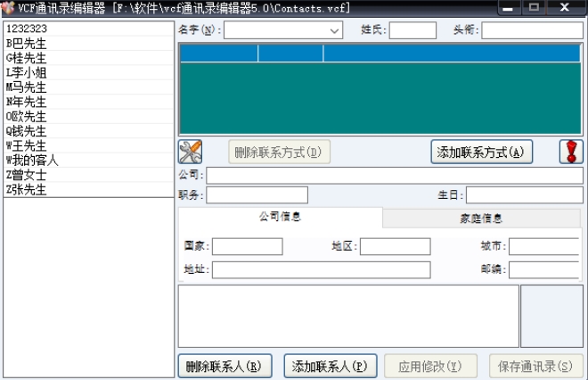Viewport: 588px width, 380px height.
Task: Click the middle column header of contact-method grid
Action: click(x=290, y=54)
